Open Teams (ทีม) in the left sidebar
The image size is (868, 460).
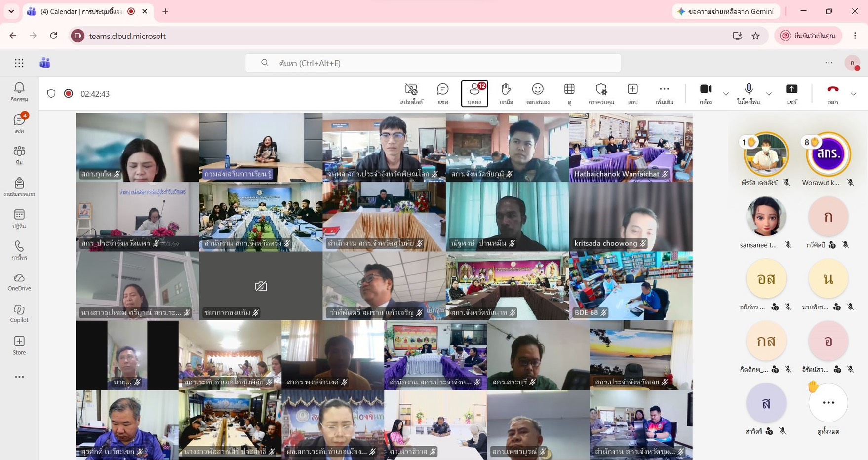click(19, 155)
